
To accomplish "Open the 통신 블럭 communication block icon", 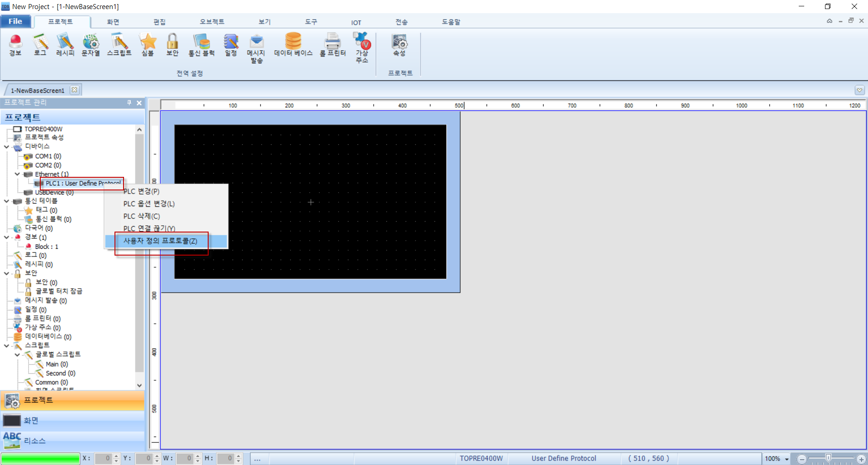I will coord(201,45).
